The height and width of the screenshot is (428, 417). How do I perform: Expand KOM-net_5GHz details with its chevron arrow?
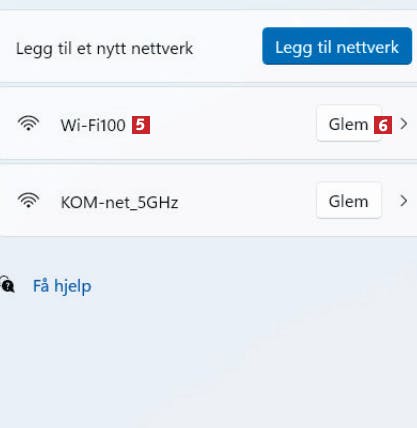[404, 201]
